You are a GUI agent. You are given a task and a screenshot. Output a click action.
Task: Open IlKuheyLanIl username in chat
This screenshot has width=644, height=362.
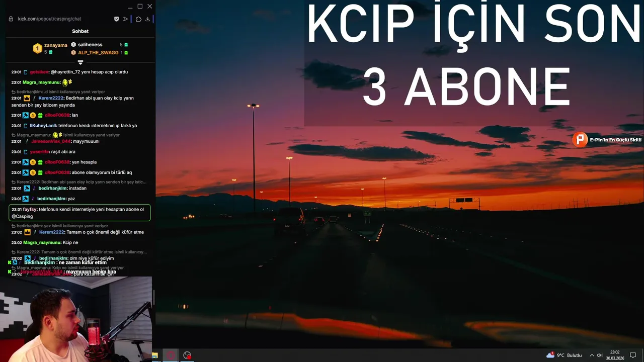[x=43, y=126]
